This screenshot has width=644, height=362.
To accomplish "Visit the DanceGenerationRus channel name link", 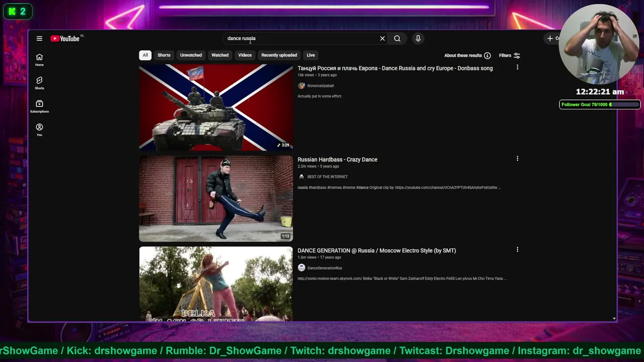I will (x=325, y=268).
